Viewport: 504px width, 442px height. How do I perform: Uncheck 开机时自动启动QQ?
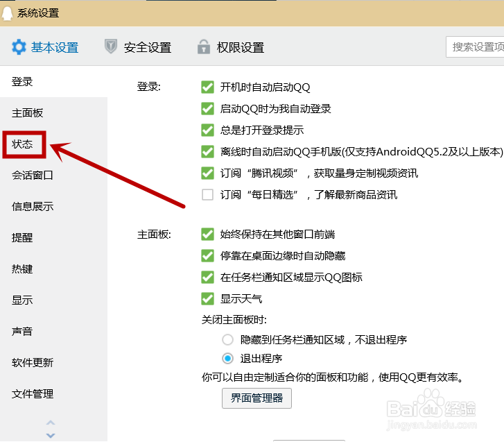[207, 87]
